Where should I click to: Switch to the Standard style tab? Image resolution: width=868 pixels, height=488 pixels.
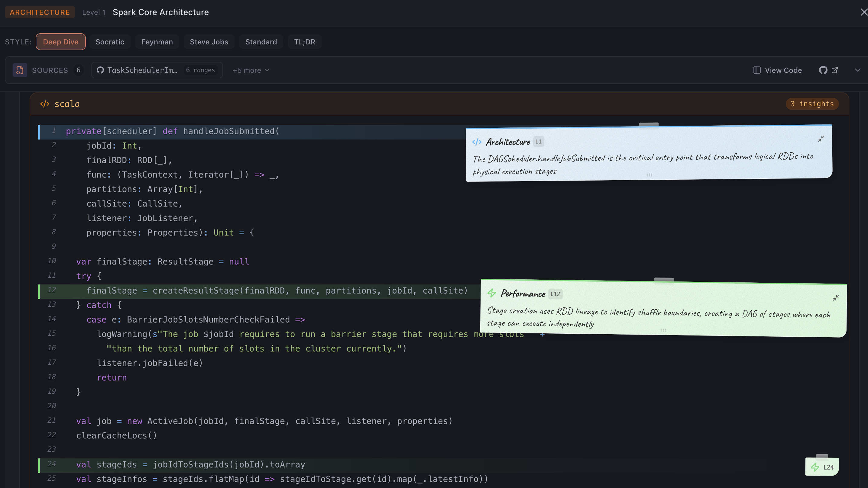tap(261, 42)
